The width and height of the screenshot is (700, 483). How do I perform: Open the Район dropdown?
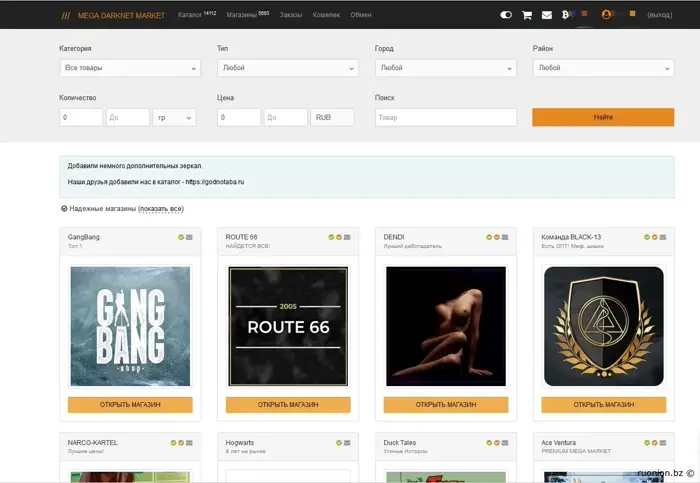603,68
